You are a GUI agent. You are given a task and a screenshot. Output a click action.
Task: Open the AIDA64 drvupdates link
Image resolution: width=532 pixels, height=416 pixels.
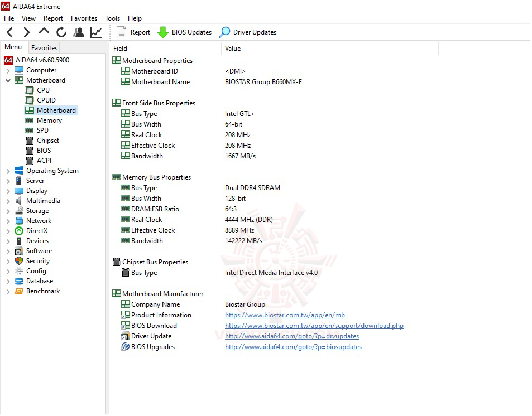tap(292, 336)
